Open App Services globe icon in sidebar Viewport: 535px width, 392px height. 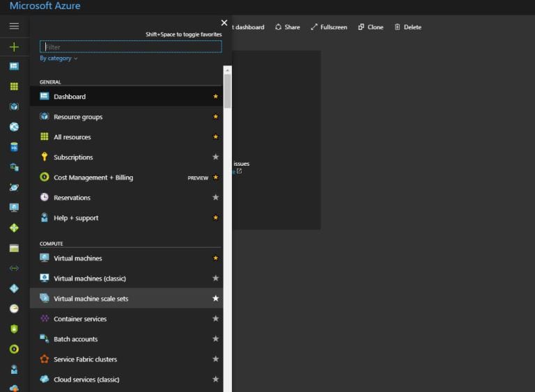point(14,127)
